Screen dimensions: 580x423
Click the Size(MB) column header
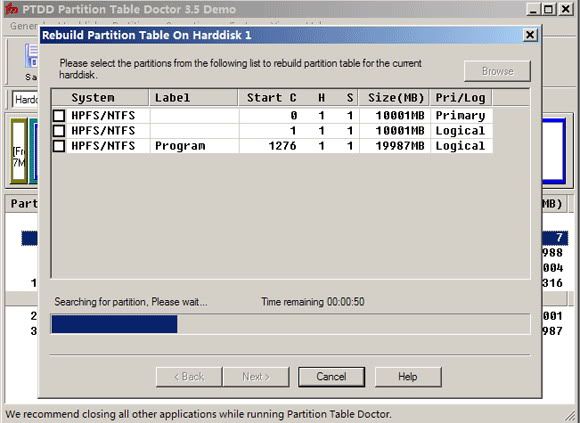click(x=394, y=98)
